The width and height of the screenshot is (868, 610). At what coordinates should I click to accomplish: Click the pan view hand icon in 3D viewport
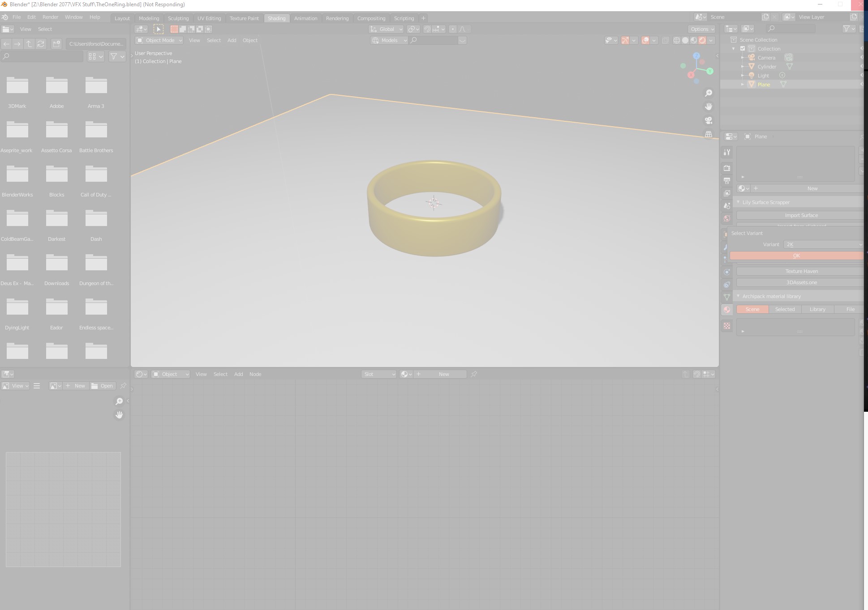click(x=709, y=107)
